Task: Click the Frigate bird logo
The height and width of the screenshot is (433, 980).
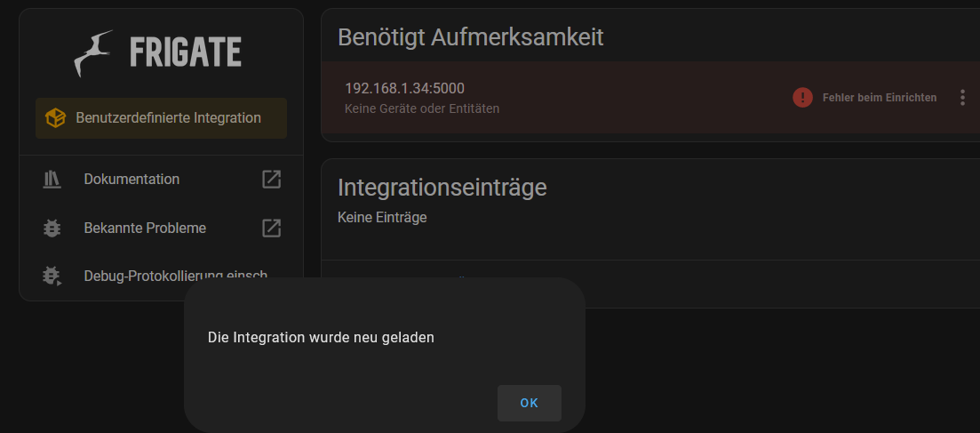Action: pos(94,53)
